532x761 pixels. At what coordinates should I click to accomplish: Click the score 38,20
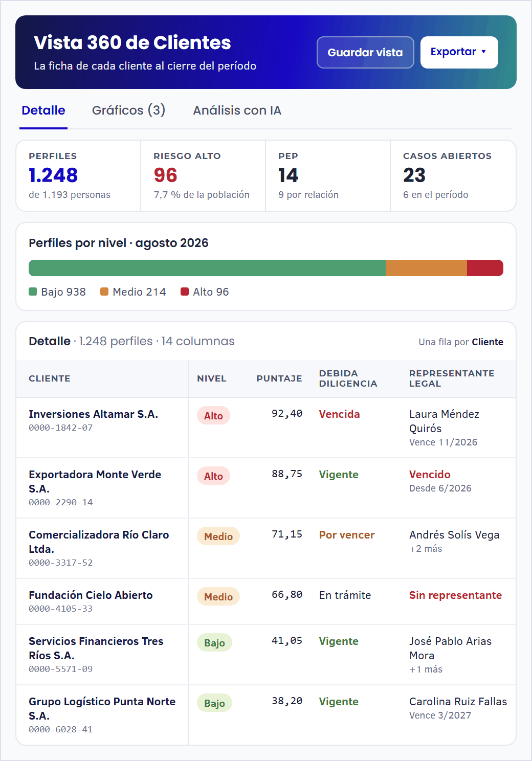tap(287, 701)
